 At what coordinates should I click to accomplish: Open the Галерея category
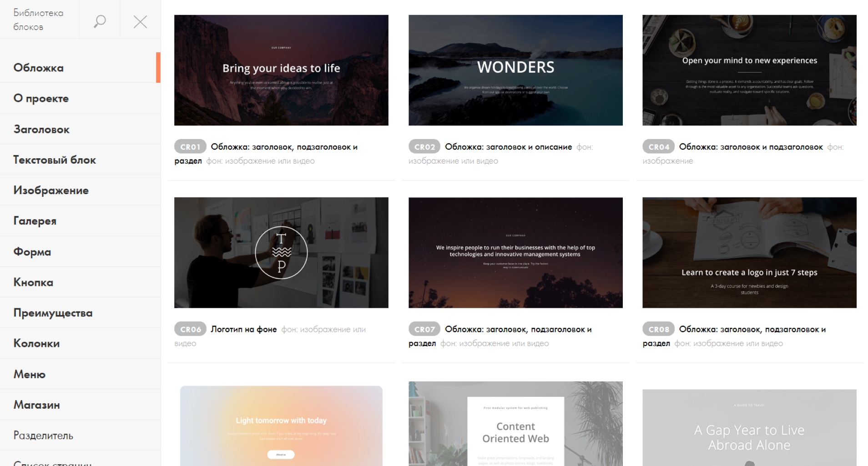tap(35, 220)
